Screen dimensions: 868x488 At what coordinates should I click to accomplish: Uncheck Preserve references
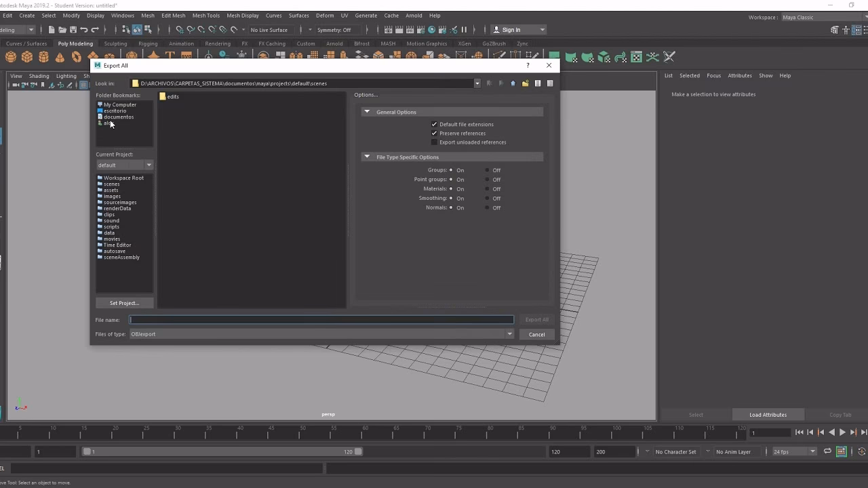pos(434,134)
